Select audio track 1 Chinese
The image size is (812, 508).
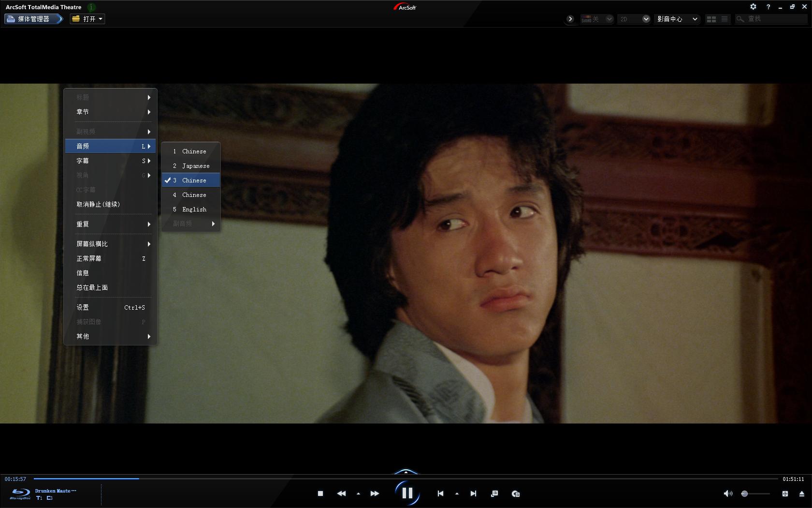coord(191,151)
